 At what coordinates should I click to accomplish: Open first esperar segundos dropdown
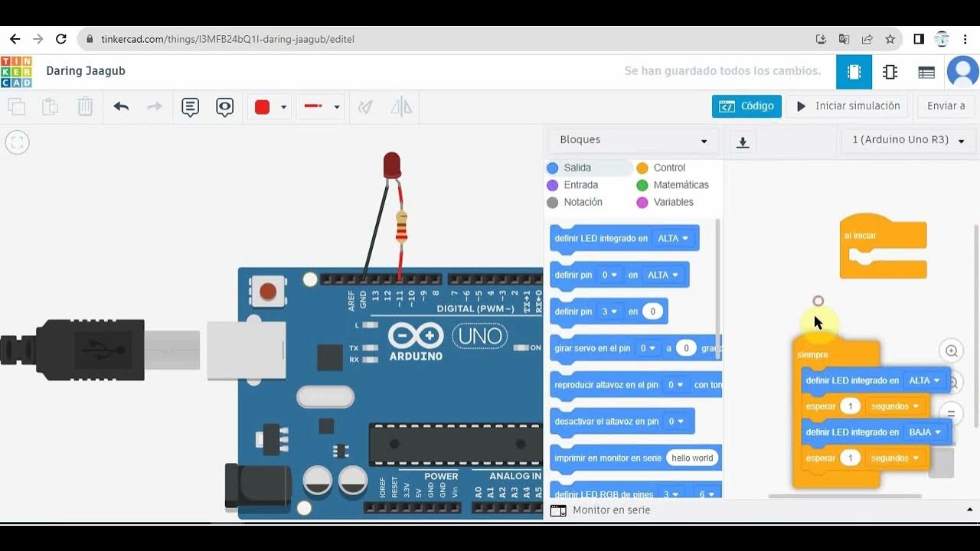click(895, 406)
